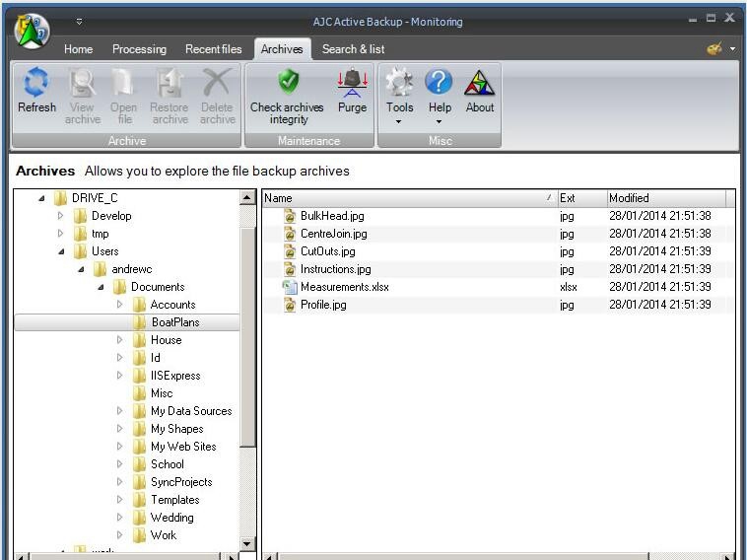Image resolution: width=747 pixels, height=560 pixels.
Task: Collapse the Users folder node
Action: coord(61,251)
